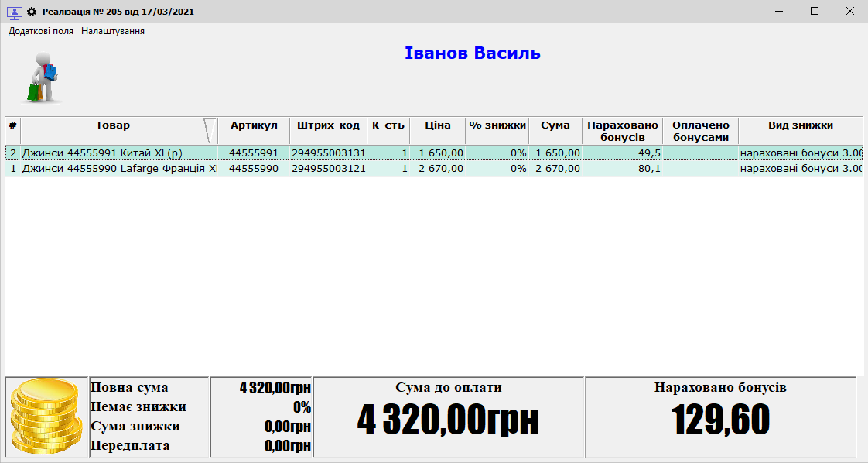Screen dimensions: 868x463
Task: Sort by the Штрих-код column header
Action: pos(328,125)
